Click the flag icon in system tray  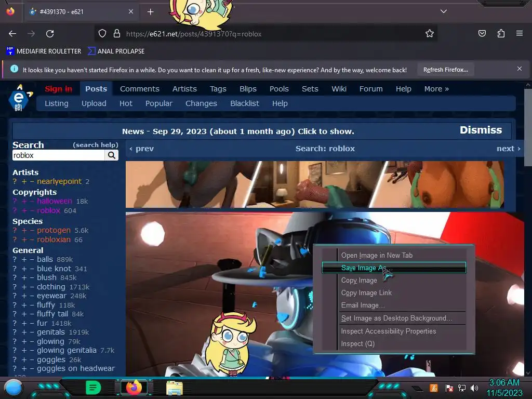[x=449, y=388]
